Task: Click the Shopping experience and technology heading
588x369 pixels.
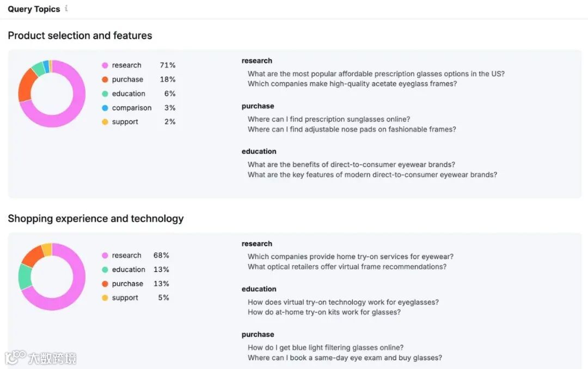Action: pos(96,219)
